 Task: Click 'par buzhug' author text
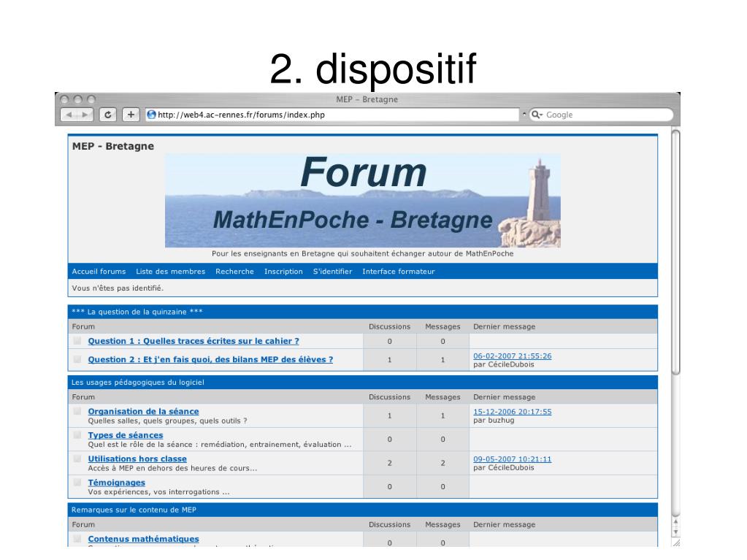pyautogui.click(x=494, y=421)
